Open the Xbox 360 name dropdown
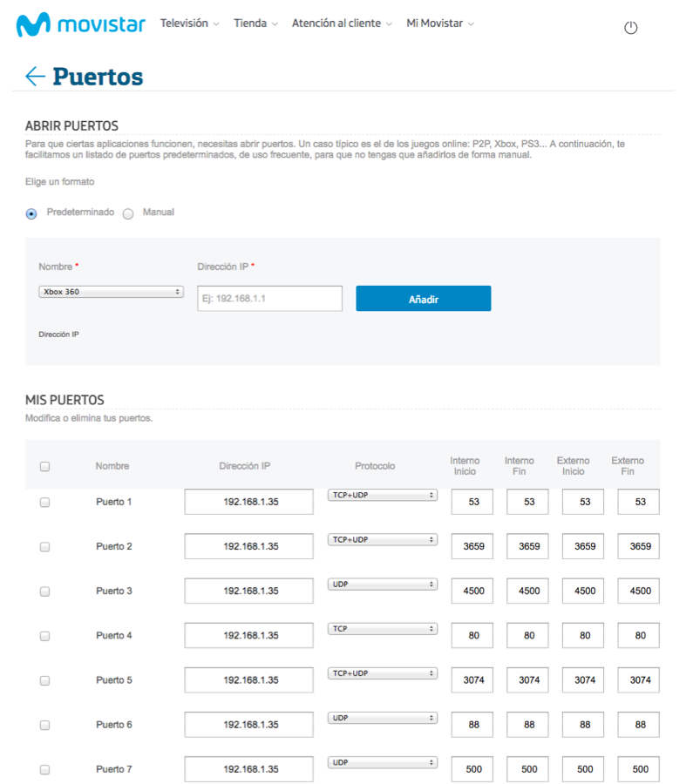693x784 pixels. pos(111,292)
